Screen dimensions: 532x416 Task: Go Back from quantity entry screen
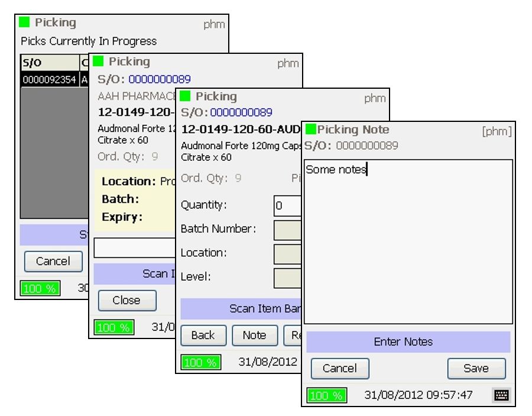203,335
